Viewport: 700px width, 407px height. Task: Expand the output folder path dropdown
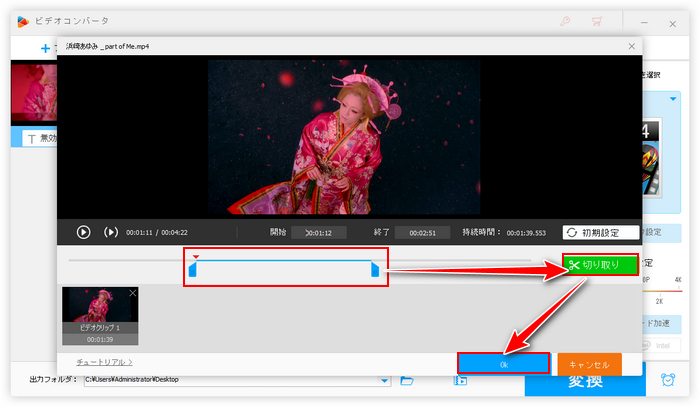(x=385, y=380)
